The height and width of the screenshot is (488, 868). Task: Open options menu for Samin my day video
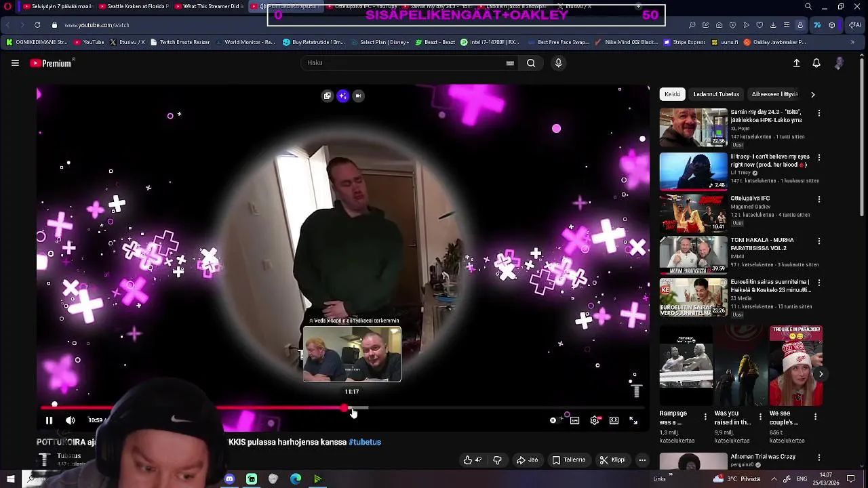tap(818, 113)
